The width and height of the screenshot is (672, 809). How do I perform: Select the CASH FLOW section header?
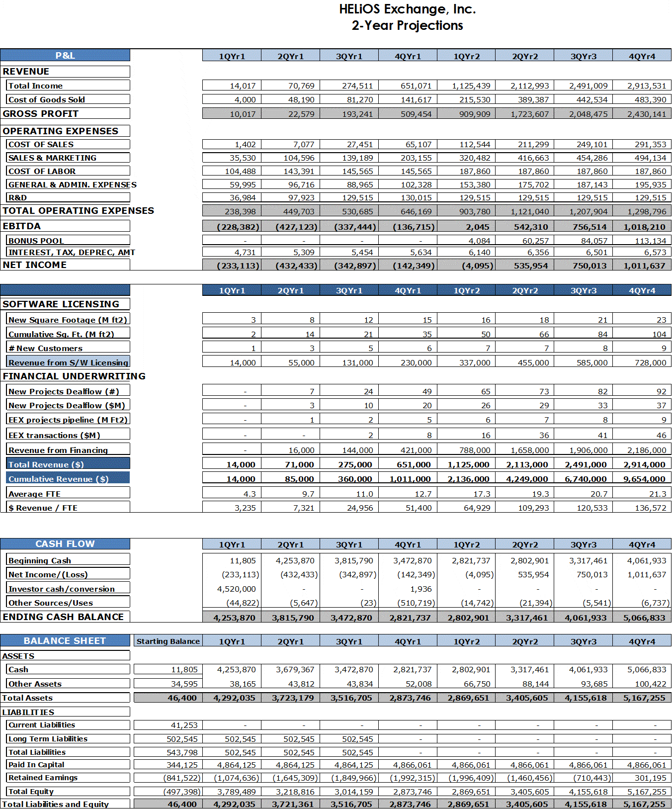pyautogui.click(x=65, y=543)
